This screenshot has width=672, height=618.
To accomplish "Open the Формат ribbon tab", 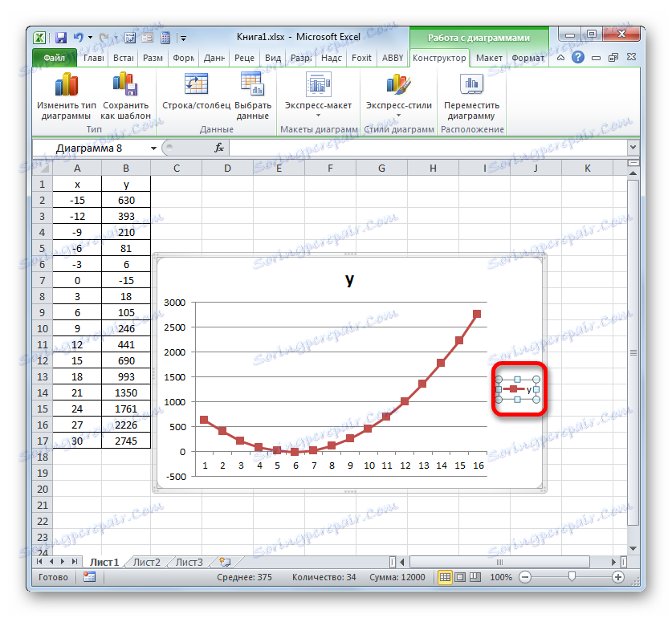I will [x=527, y=58].
